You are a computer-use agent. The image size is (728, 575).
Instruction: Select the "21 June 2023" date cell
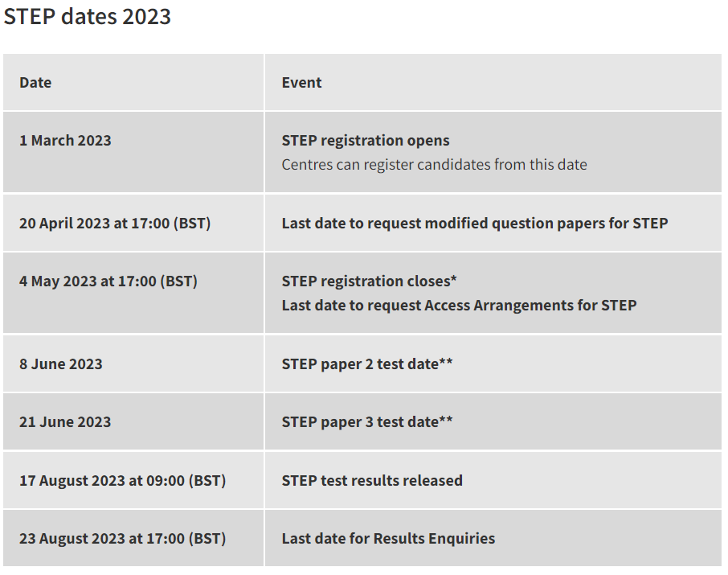point(65,422)
